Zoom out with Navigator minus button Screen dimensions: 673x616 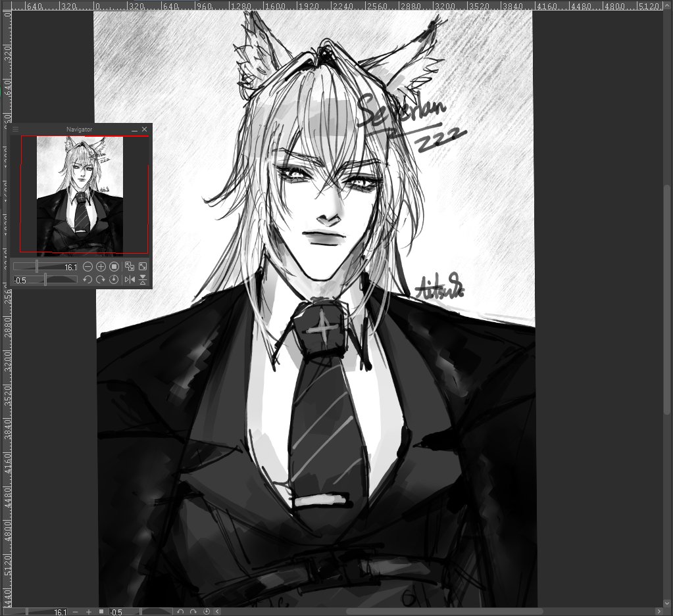(x=87, y=267)
